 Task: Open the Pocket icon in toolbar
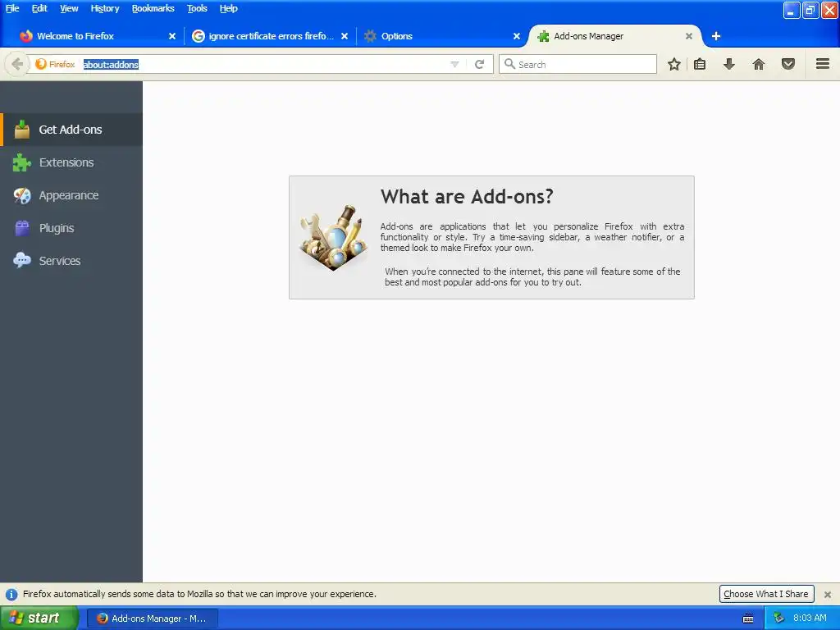pos(788,64)
